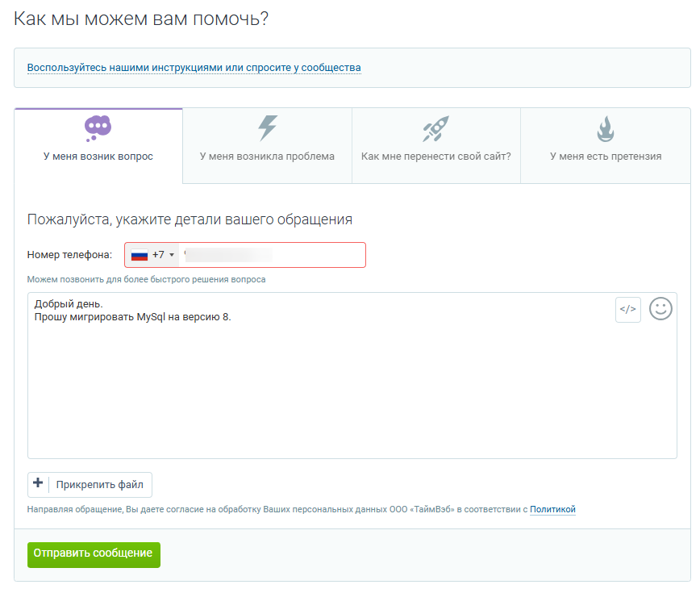The image size is (700, 593).
Task: Click the 'Прикрепить файл' button text
Action: [x=99, y=485]
